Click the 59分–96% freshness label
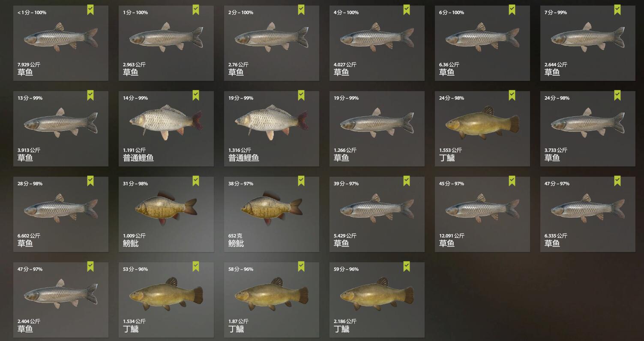644x341 pixels. tap(346, 269)
